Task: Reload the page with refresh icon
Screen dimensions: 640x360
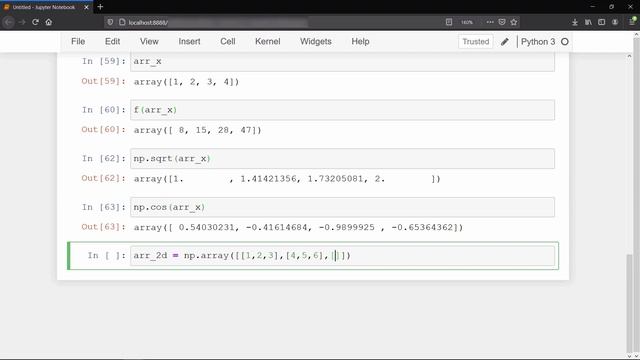Action: (x=36, y=22)
